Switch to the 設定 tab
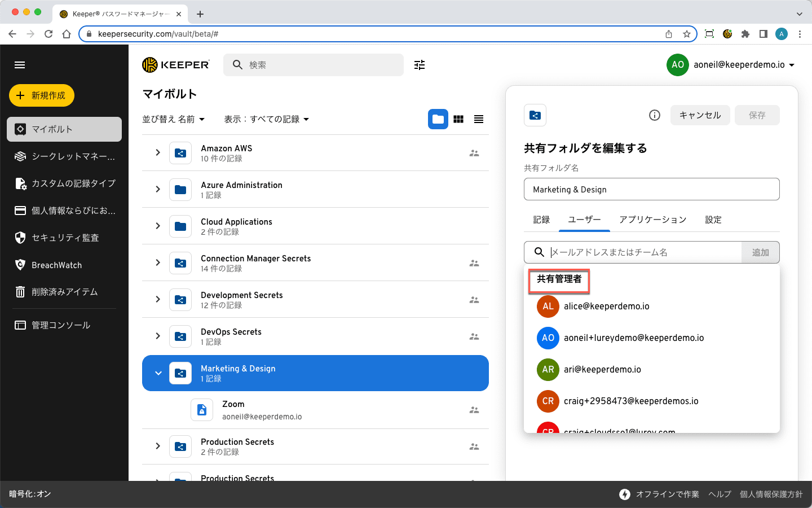812x508 pixels. (x=713, y=220)
